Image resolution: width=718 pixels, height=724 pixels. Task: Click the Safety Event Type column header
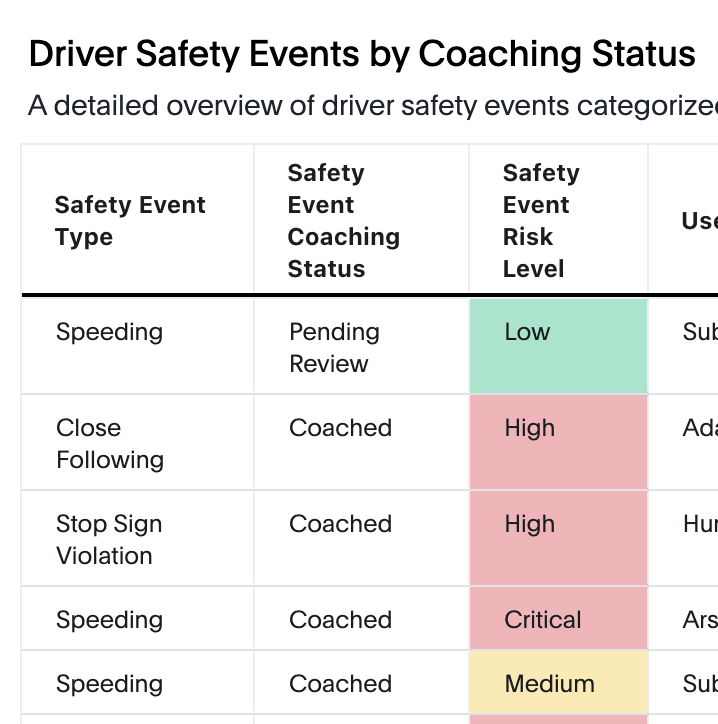(130, 221)
